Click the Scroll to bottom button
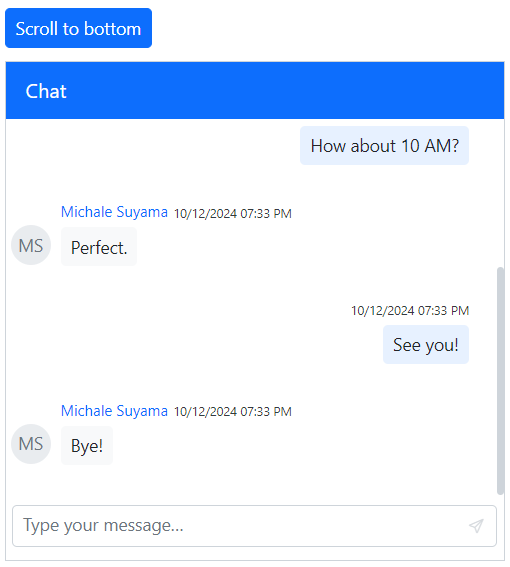This screenshot has width=510, height=567. point(78,28)
